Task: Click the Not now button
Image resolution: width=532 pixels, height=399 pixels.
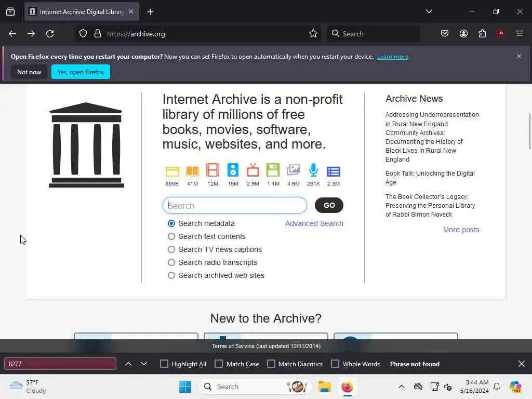Action: pyautogui.click(x=29, y=72)
